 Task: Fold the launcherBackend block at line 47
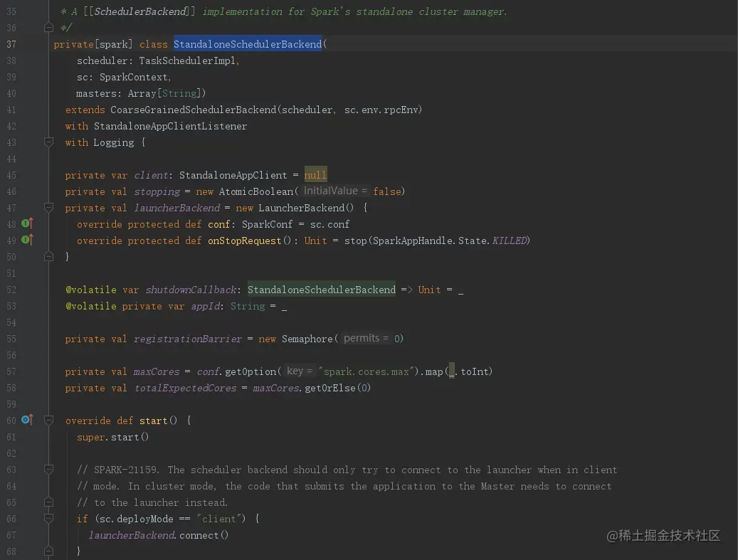[x=48, y=207]
